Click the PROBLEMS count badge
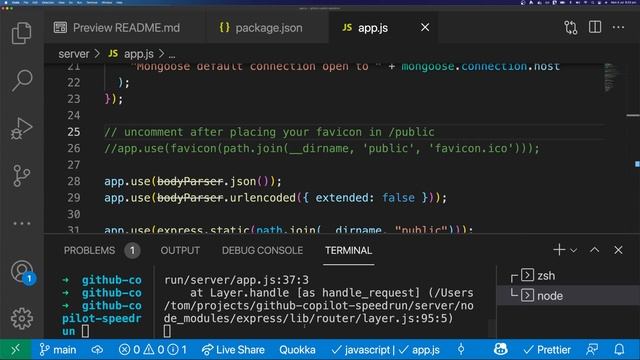Image resolution: width=640 pixels, height=360 pixels. coord(132,250)
